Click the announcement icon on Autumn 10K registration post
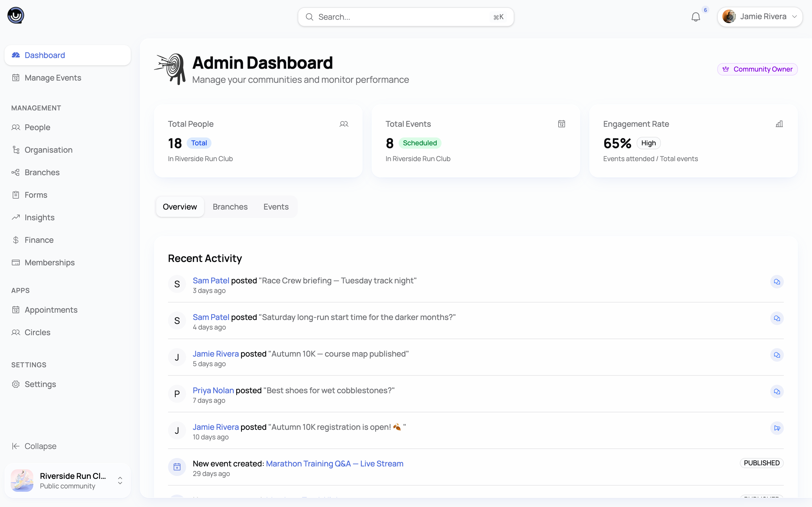This screenshot has height=507, width=812. click(x=777, y=428)
